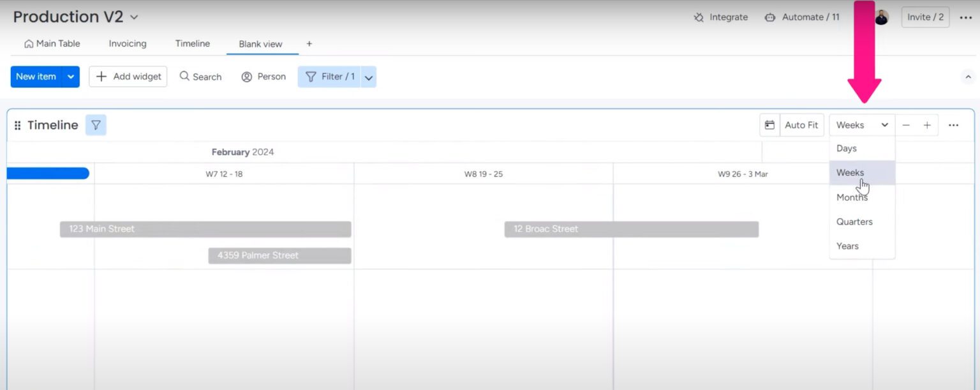The height and width of the screenshot is (390, 980).
Task: Click the Auto Fit button
Action: pyautogui.click(x=801, y=124)
